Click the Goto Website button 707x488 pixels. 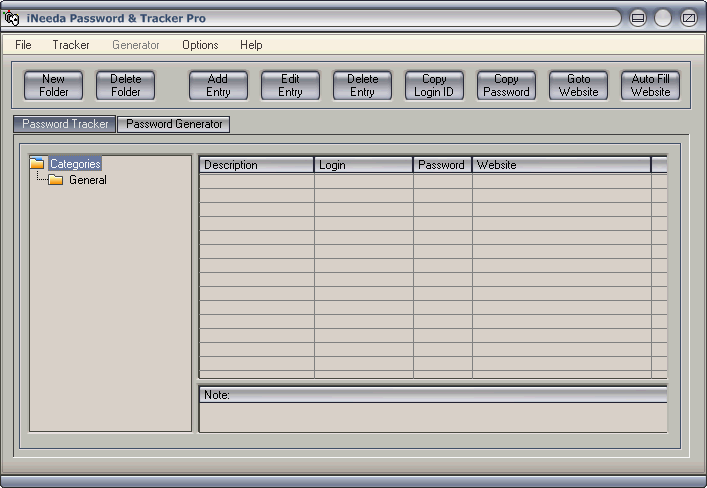tap(578, 85)
